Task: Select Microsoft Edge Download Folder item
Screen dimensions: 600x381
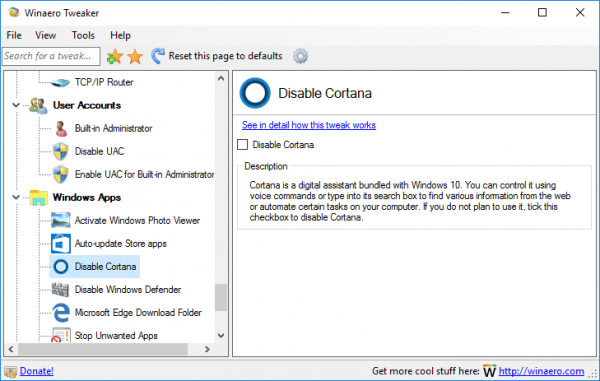Action: (x=138, y=313)
